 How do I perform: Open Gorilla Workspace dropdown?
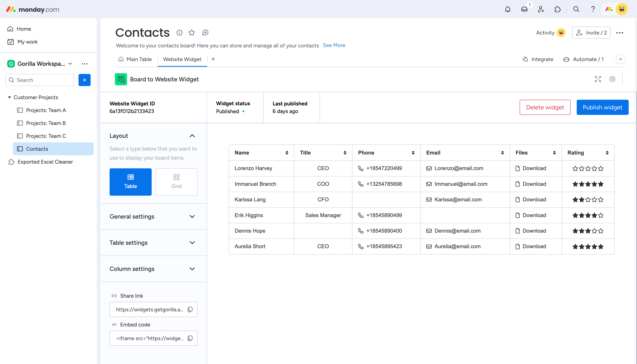point(70,64)
